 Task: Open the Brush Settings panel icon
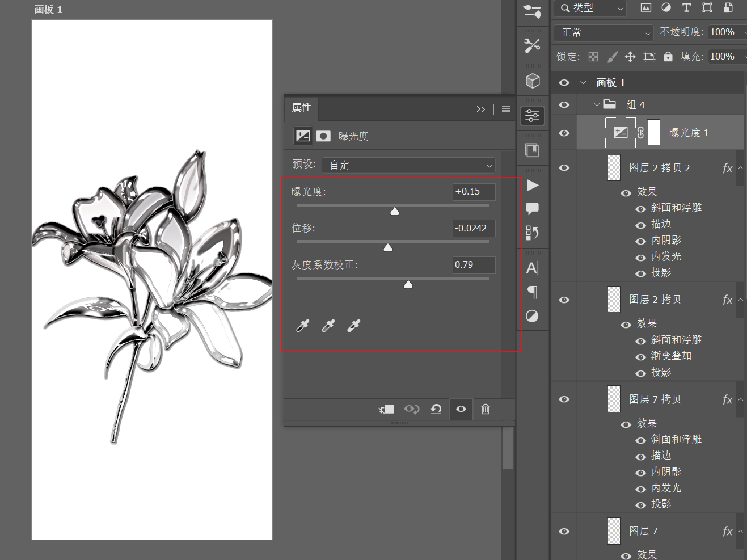tap(532, 11)
